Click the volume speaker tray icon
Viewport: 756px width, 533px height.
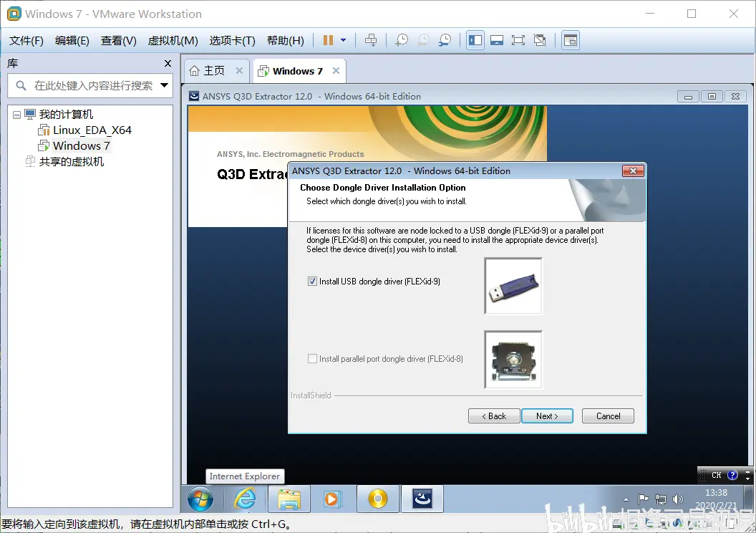(x=678, y=499)
